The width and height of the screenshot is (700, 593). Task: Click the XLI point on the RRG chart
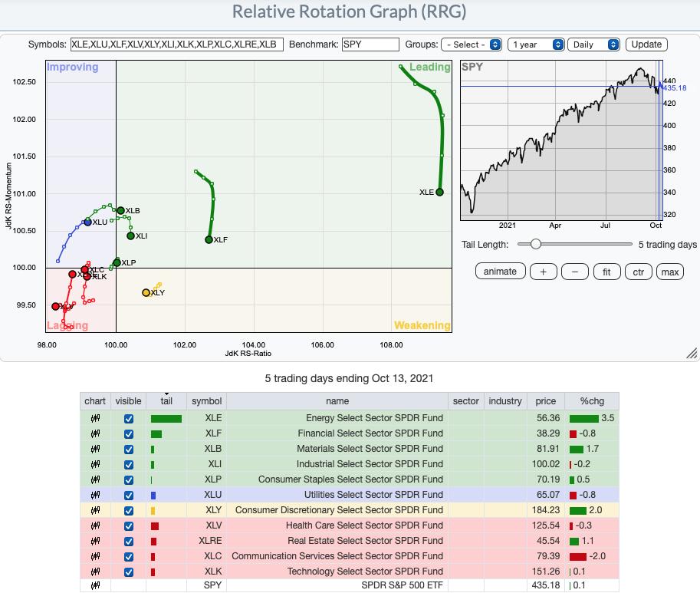point(130,236)
